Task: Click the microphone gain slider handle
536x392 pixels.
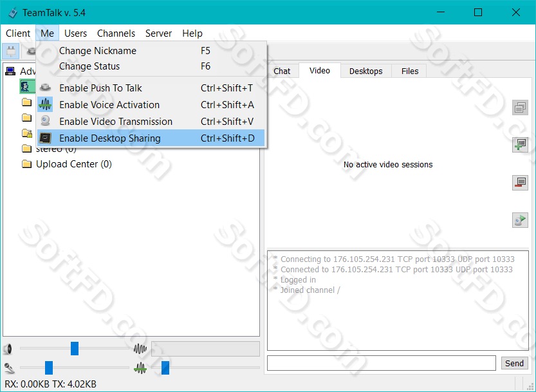Action: [x=49, y=368]
